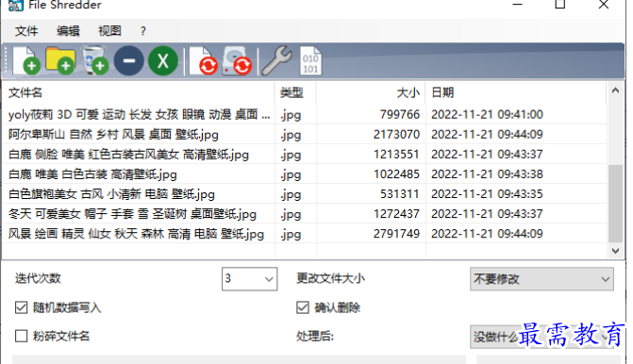Image resolution: width=633 pixels, height=364 pixels.
Task: Select file 阿尔卑斯山 自然 乡村 风景 桌面 壁纸.jpg
Action: click(x=305, y=135)
